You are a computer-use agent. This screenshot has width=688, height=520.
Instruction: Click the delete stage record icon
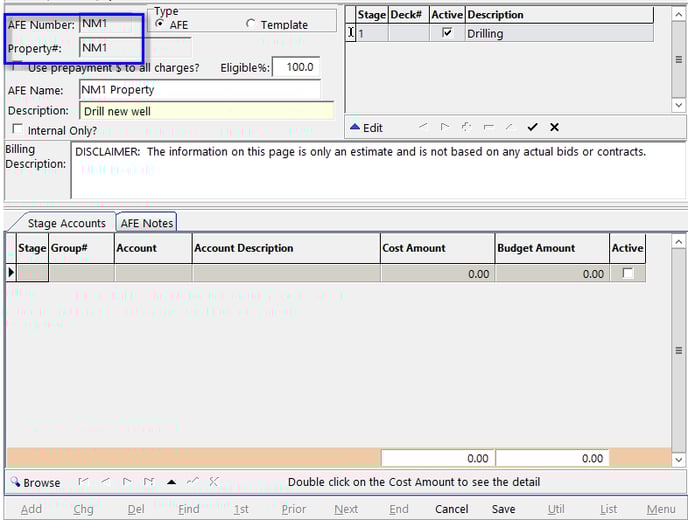pos(488,127)
